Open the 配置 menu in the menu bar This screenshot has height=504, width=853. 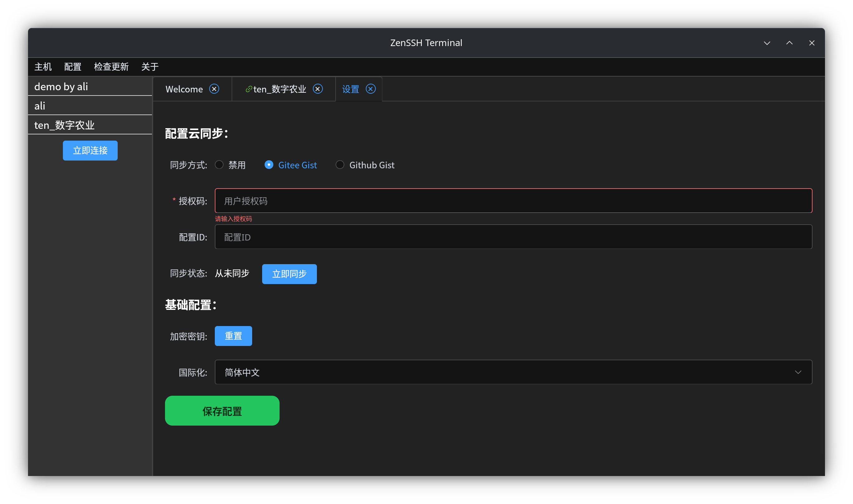(x=73, y=67)
